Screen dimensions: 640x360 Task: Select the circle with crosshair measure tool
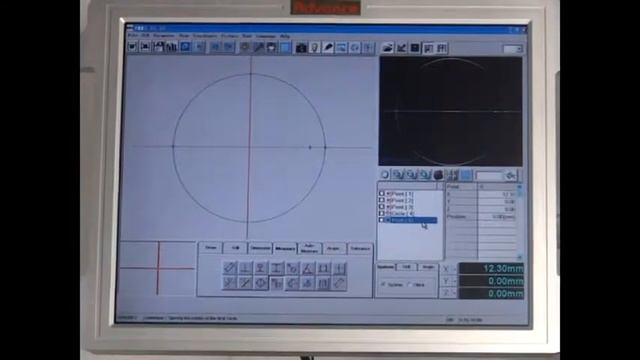pyautogui.click(x=261, y=283)
